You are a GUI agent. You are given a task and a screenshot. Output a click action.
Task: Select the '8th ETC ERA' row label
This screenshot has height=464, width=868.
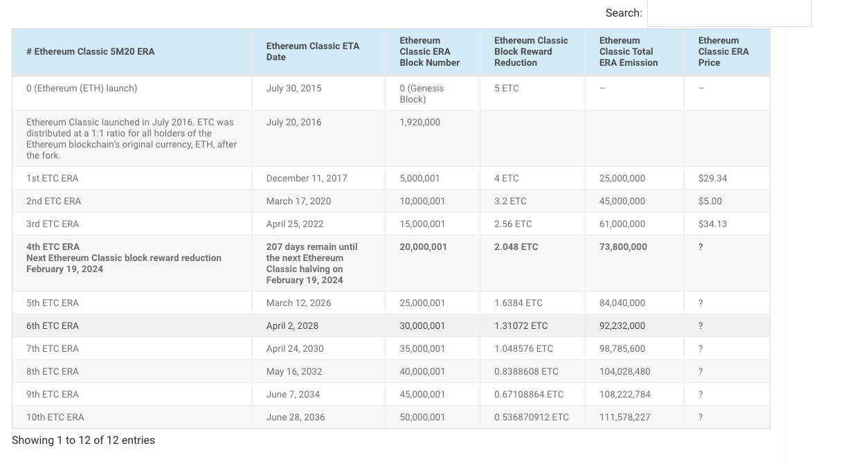click(x=132, y=371)
